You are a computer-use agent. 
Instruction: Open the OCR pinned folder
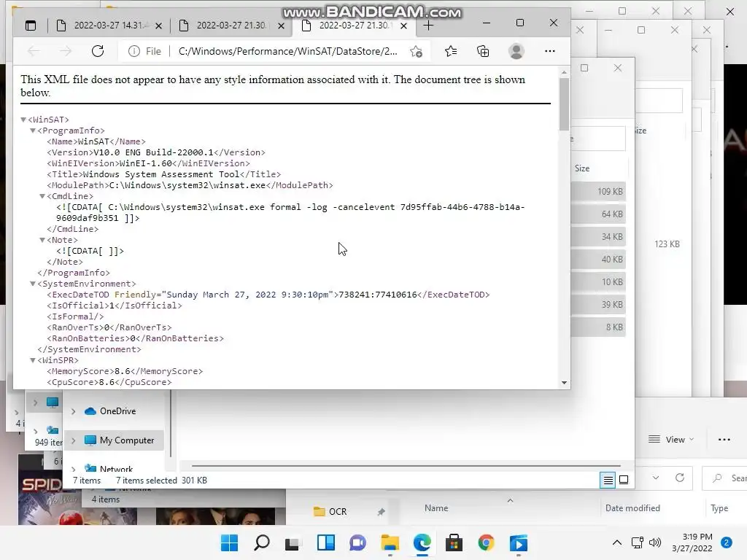pyautogui.click(x=337, y=511)
